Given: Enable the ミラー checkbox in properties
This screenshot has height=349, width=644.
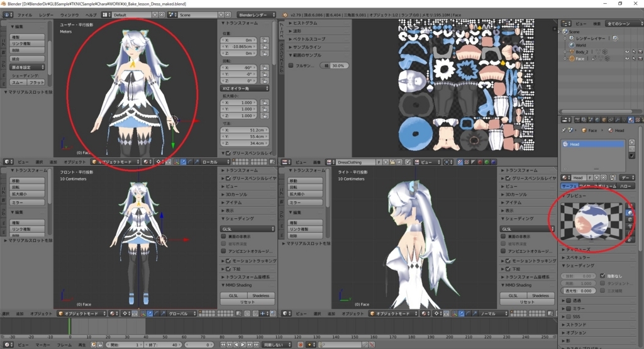Looking at the screenshot, I should pos(569,308).
